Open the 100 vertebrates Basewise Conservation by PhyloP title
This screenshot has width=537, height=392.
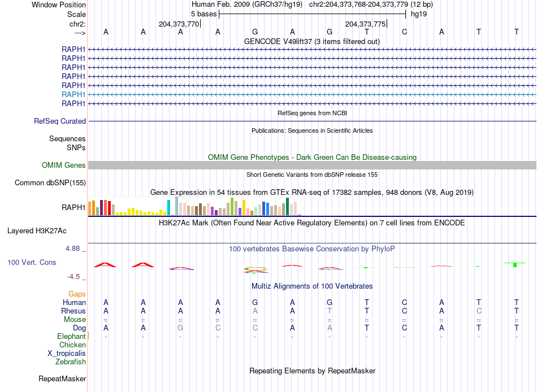(312, 249)
